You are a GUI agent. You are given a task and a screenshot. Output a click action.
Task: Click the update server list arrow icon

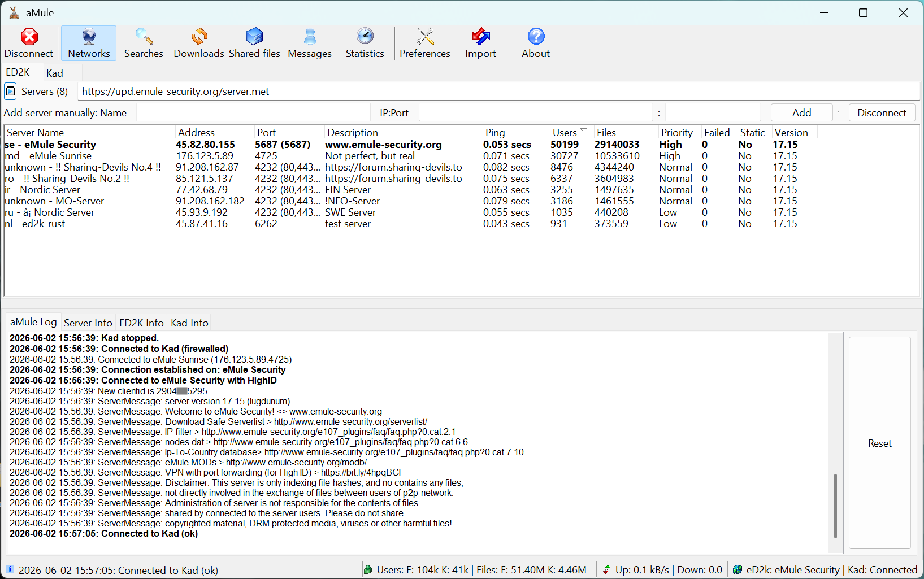10,91
